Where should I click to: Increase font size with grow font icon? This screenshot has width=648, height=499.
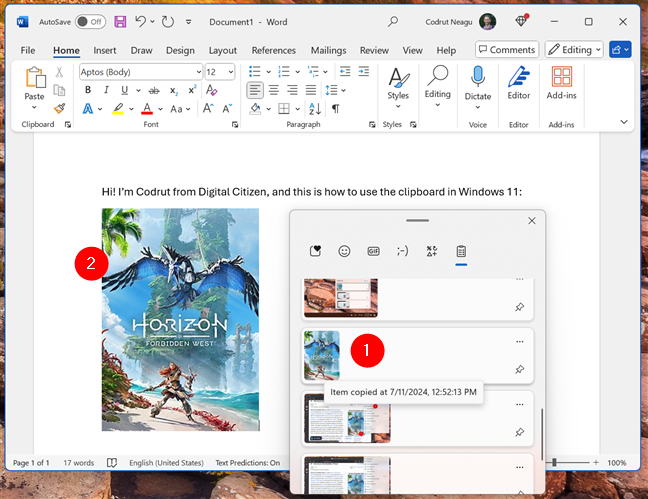[x=208, y=109]
